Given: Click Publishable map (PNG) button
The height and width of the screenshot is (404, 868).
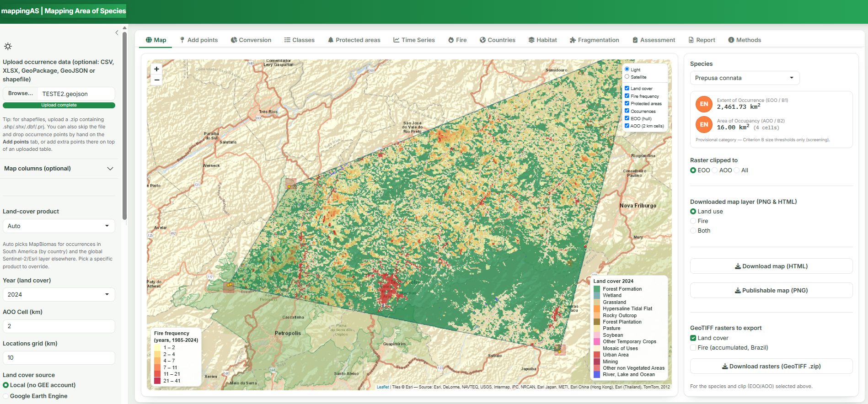Looking at the screenshot, I should 771,290.
